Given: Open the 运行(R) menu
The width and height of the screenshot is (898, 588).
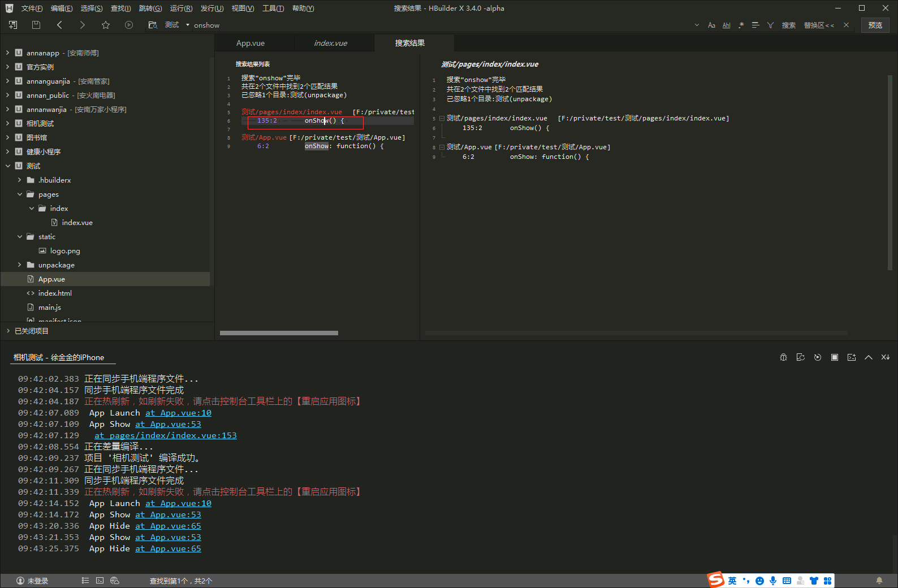Looking at the screenshot, I should (x=181, y=8).
